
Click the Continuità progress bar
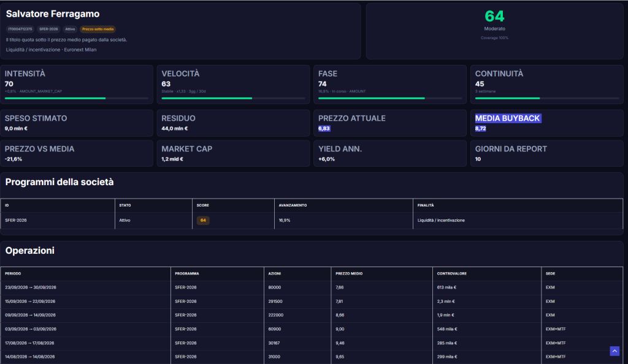[x=547, y=98]
